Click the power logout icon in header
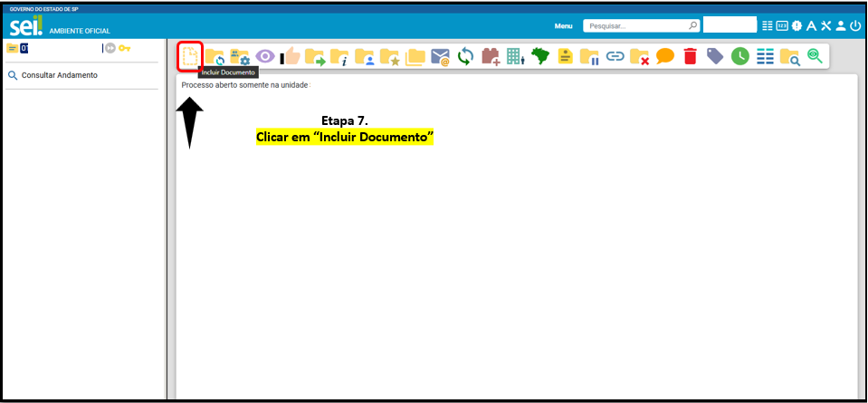The image size is (868, 403). tap(855, 25)
